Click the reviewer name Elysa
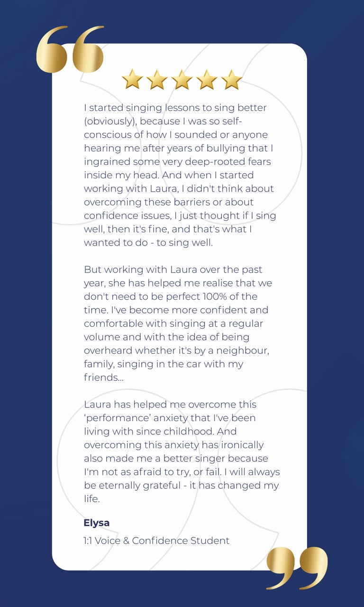Image resolution: width=364 pixels, height=607 pixels. [x=97, y=523]
